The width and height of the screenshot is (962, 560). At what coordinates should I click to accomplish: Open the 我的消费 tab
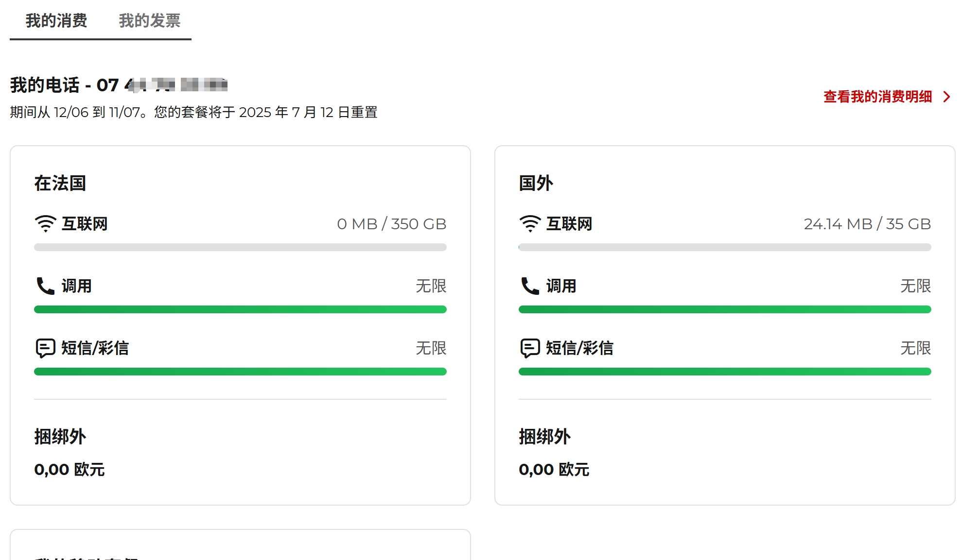click(x=56, y=21)
